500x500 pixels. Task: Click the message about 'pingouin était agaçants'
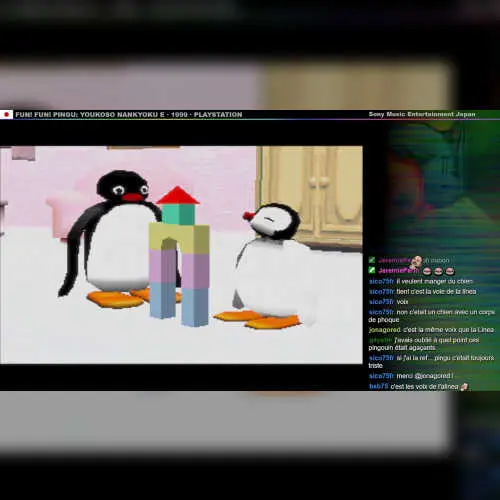(x=424, y=344)
